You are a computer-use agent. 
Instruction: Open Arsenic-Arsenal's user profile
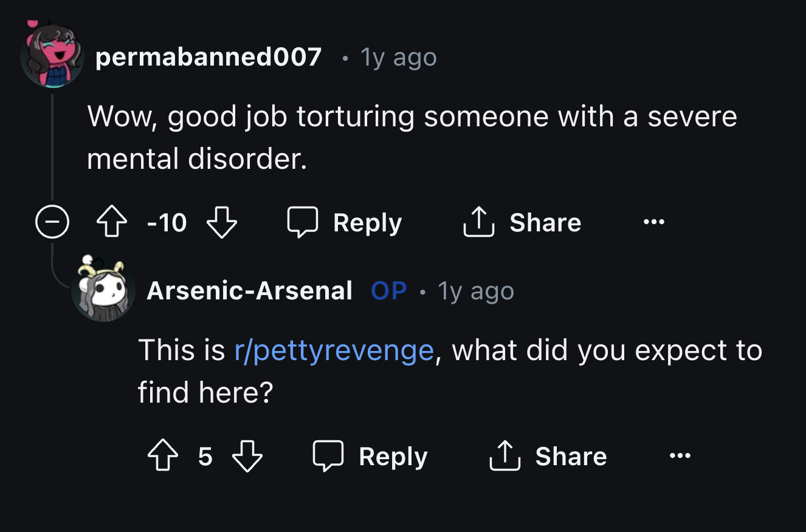click(x=250, y=291)
